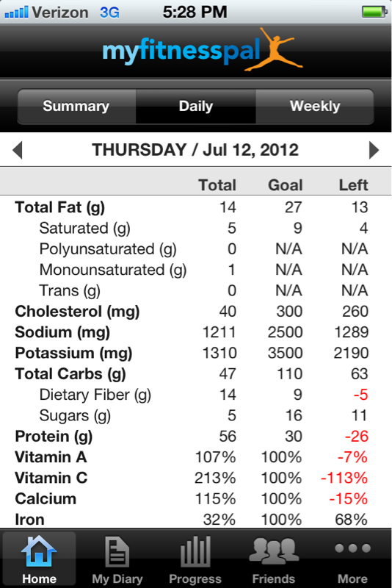This screenshot has height=588, width=392.
Task: Switch to the Summary tab
Action: click(x=76, y=106)
